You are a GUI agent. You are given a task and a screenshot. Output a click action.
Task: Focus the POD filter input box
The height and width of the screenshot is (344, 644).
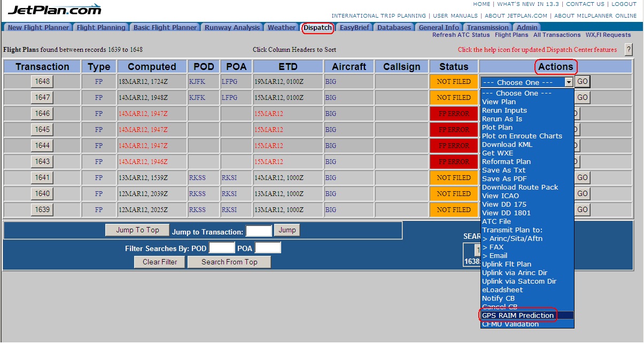222,248
